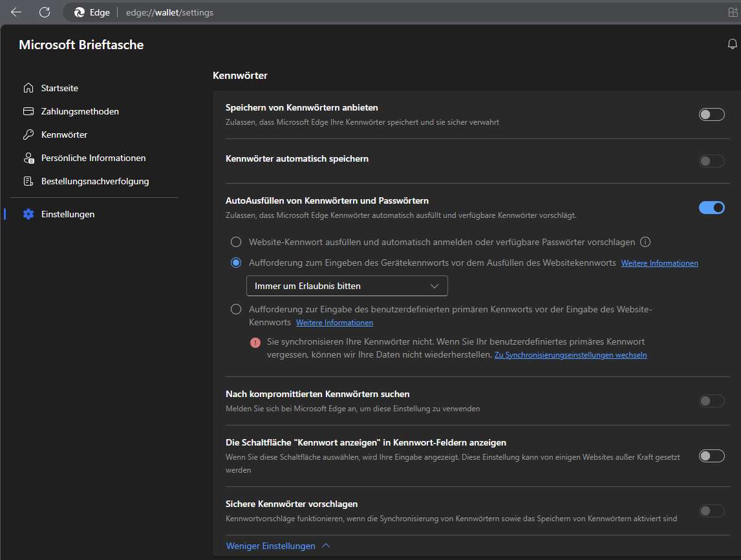Viewport: 741px width, 560px height.
Task: Collapse with the chevron beside Weniger Einstellungen
Action: coord(326,546)
